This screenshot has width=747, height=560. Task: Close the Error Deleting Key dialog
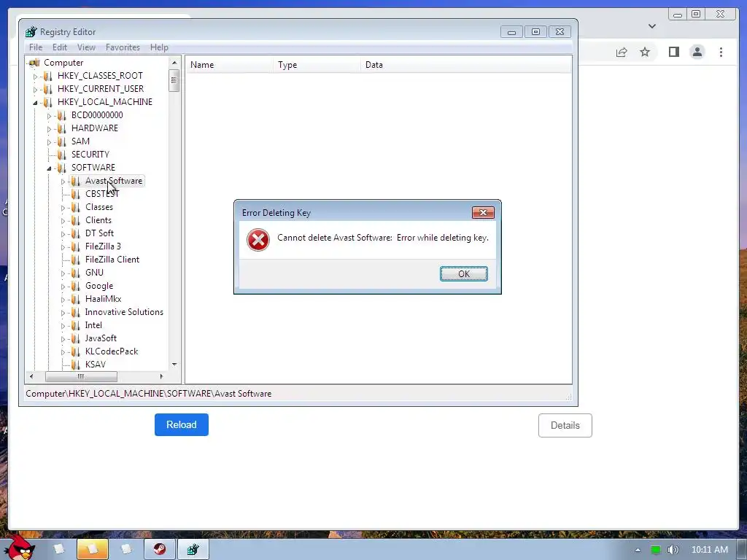(x=483, y=212)
